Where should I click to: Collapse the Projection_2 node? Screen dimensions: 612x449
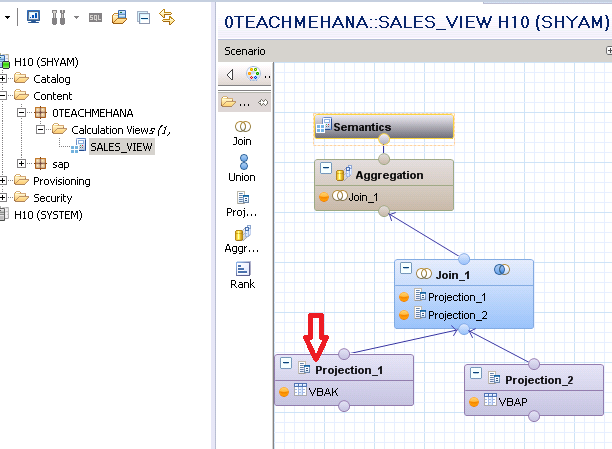[476, 373]
